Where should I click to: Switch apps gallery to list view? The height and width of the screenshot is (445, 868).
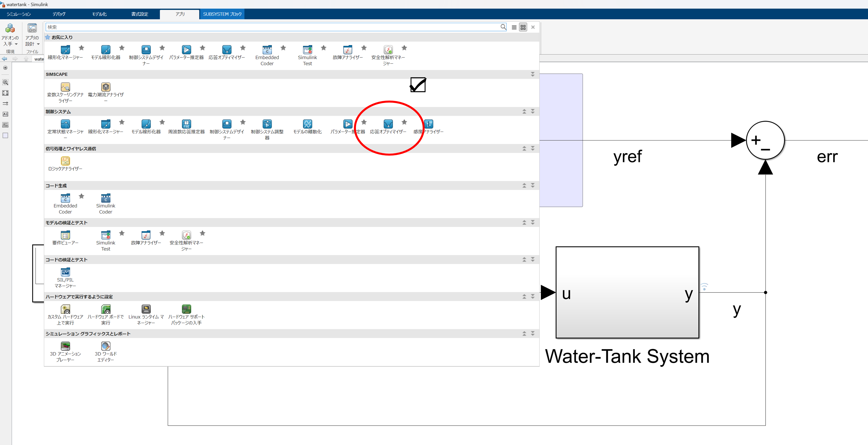point(514,28)
